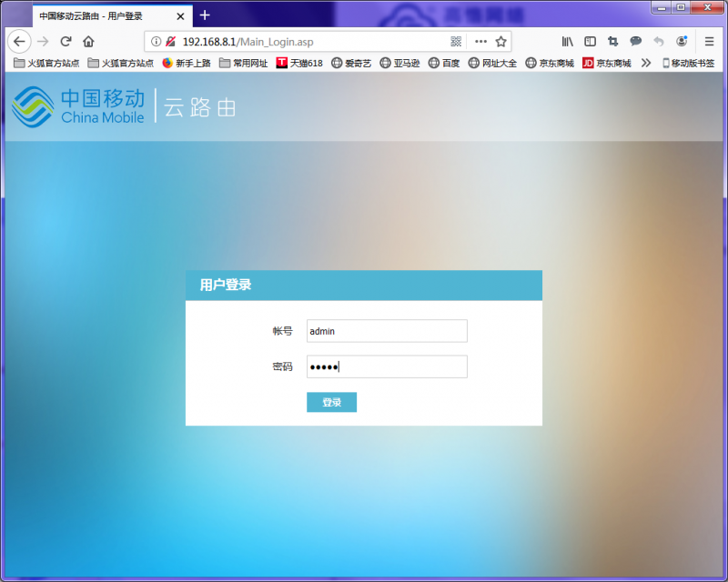Toggle the sidebar view icon
Screen dimensions: 728x582
coord(590,42)
